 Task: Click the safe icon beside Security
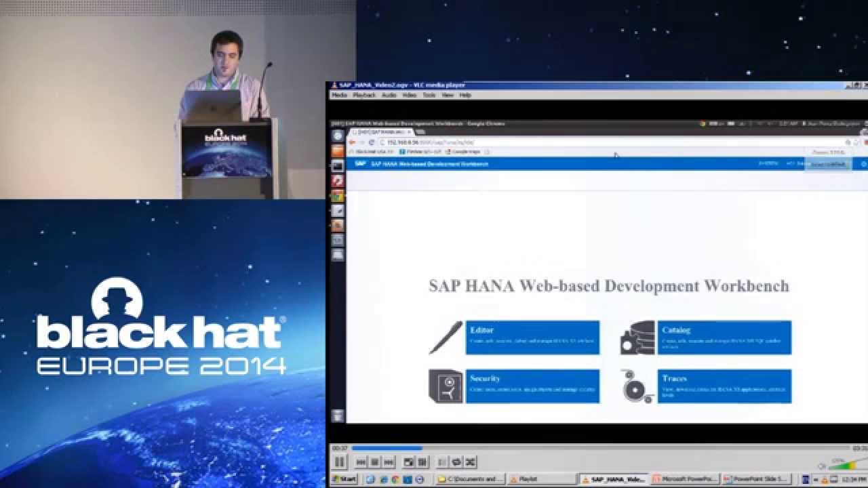point(446,386)
